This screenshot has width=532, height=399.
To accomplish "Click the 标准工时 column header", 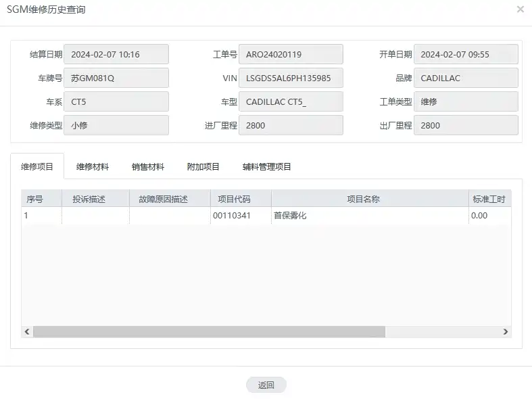I will point(490,199).
